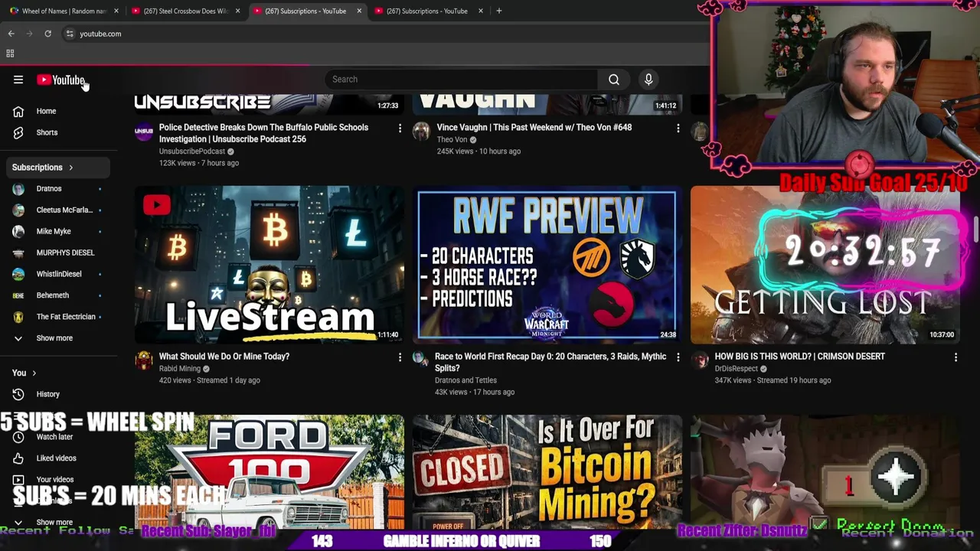
Task: Open Vince Vaughn This Past Weekend title
Action: [x=534, y=128]
